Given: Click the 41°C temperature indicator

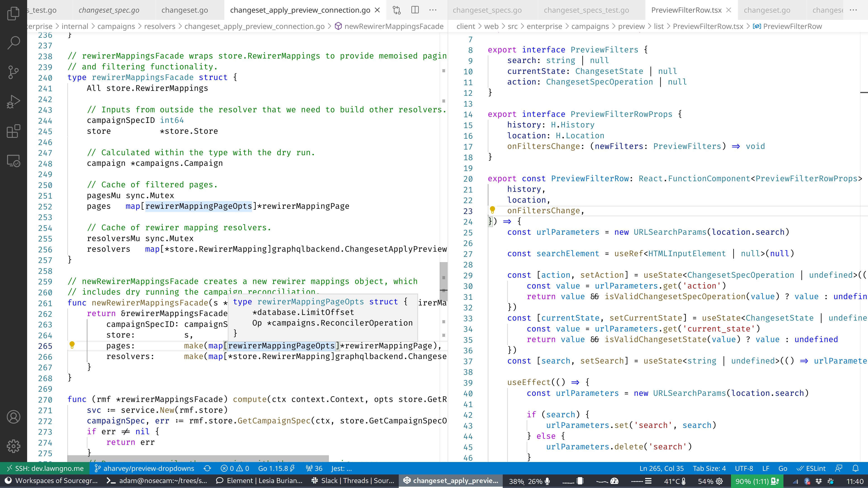Looking at the screenshot, I should pos(675,481).
